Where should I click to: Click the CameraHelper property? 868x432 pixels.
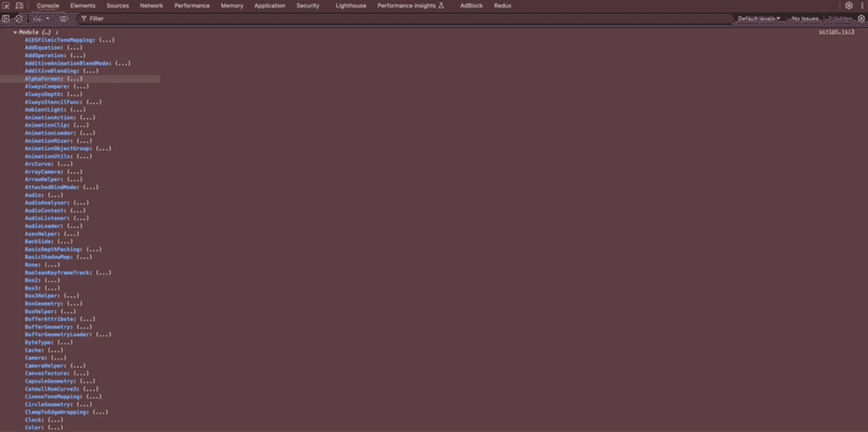coord(55,366)
